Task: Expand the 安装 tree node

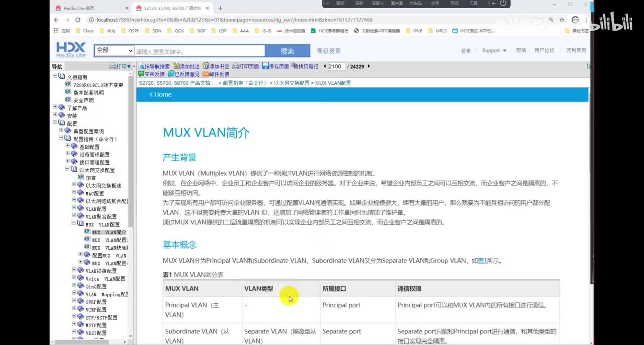Action: pyautogui.click(x=55, y=115)
